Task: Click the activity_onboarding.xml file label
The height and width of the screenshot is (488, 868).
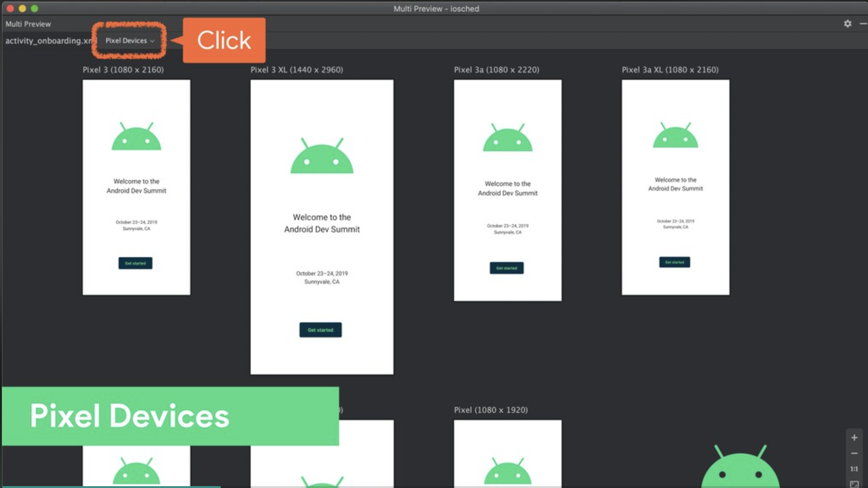Action: click(x=48, y=41)
